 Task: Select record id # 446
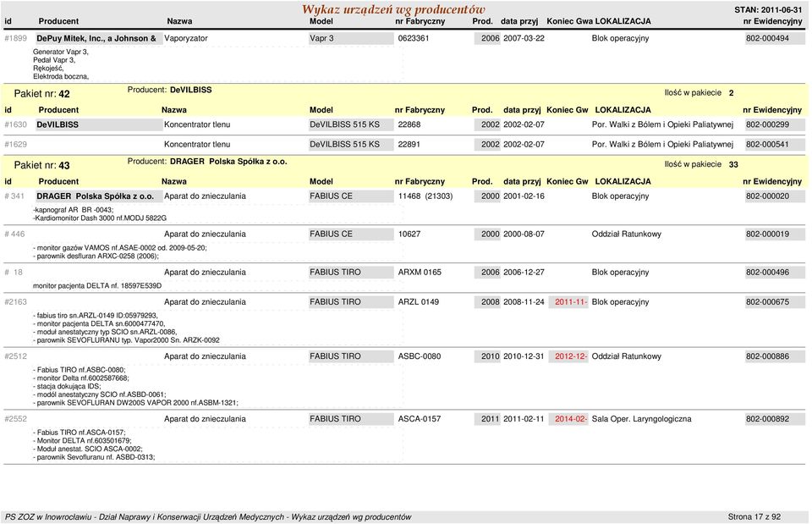pyautogui.click(x=14, y=234)
